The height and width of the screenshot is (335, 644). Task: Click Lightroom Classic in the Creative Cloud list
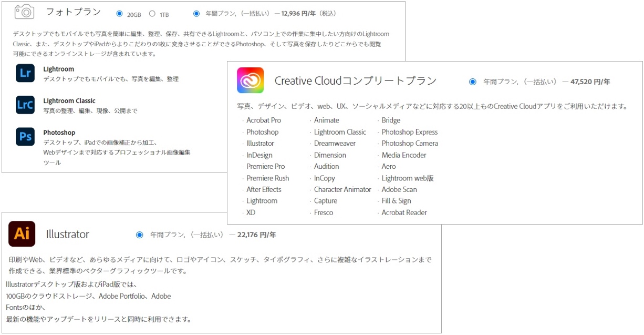(340, 132)
